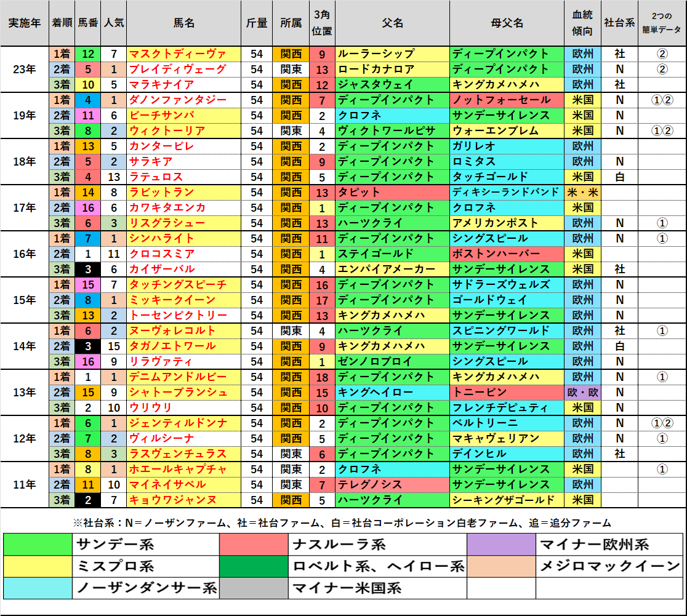Select horse name マスクトディーヴァ

(183, 54)
